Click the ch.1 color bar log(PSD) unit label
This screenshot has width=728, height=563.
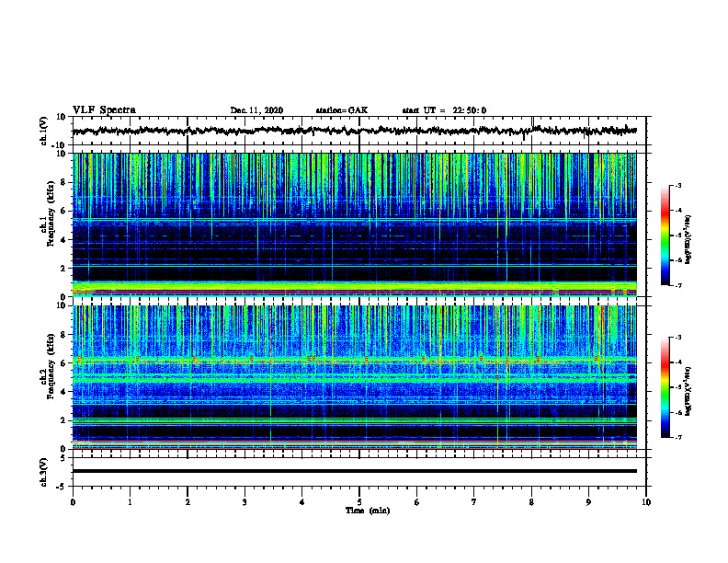click(x=688, y=240)
